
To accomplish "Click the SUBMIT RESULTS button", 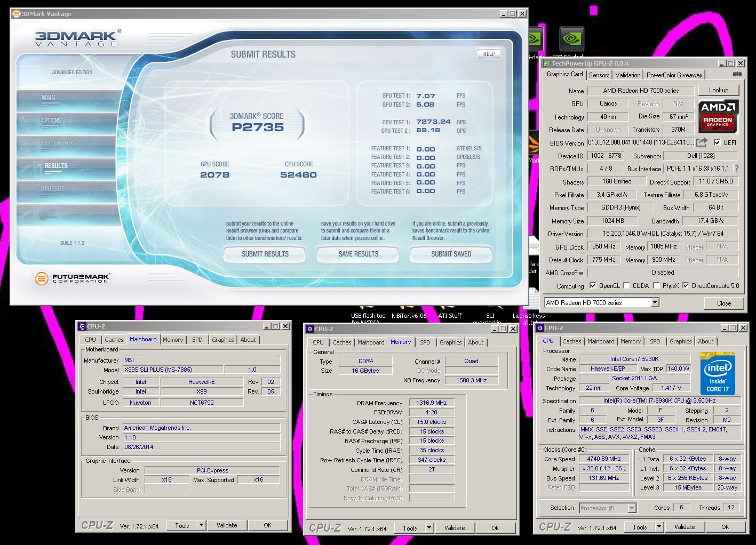I will [x=265, y=254].
